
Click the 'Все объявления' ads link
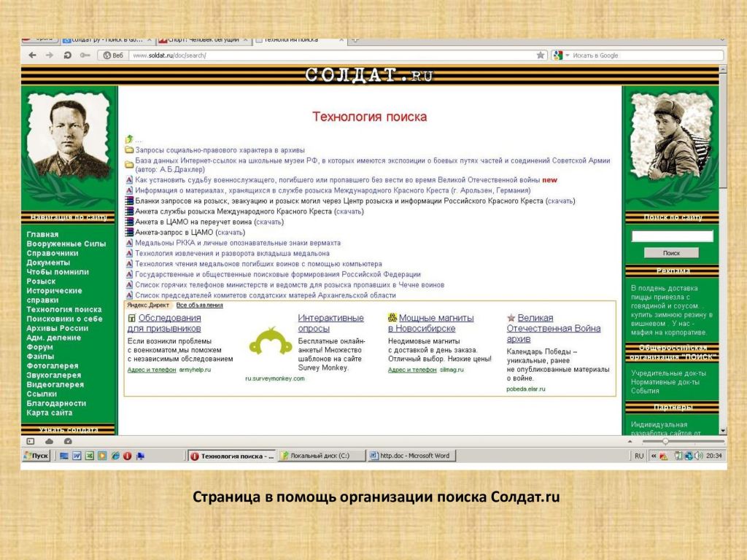(x=200, y=306)
